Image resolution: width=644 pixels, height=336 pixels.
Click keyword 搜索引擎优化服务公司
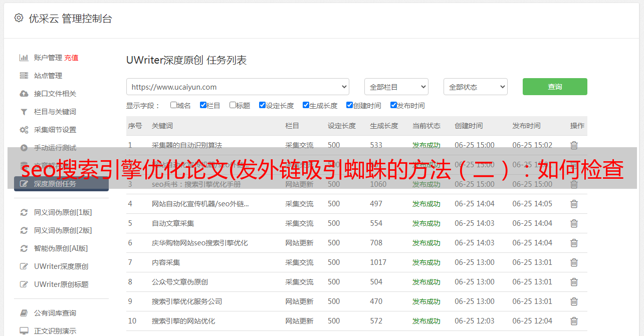pos(187,301)
